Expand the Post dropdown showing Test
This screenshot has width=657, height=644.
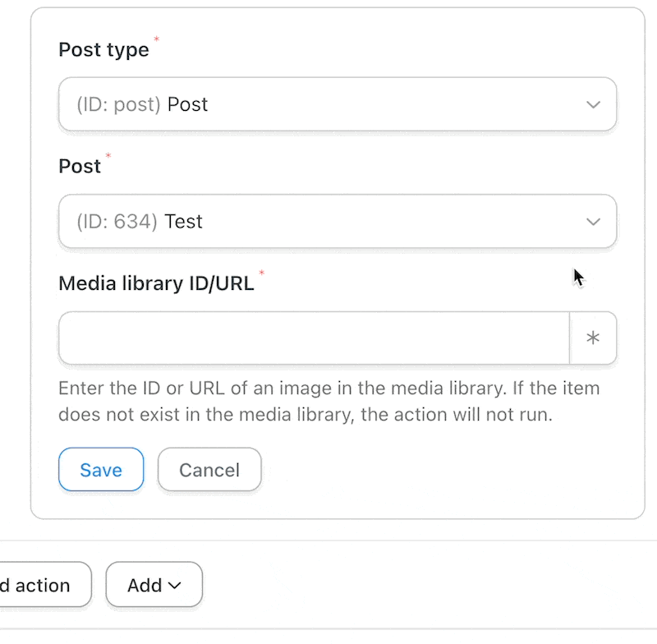338,221
